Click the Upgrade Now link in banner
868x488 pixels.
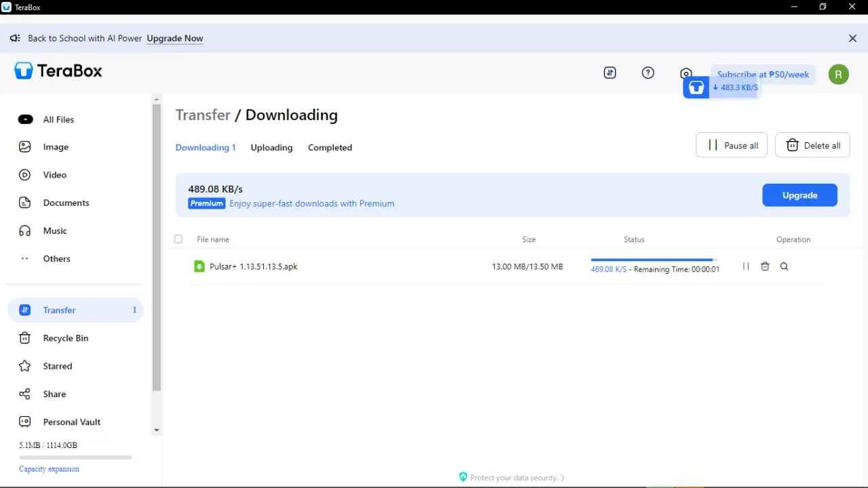(x=175, y=39)
